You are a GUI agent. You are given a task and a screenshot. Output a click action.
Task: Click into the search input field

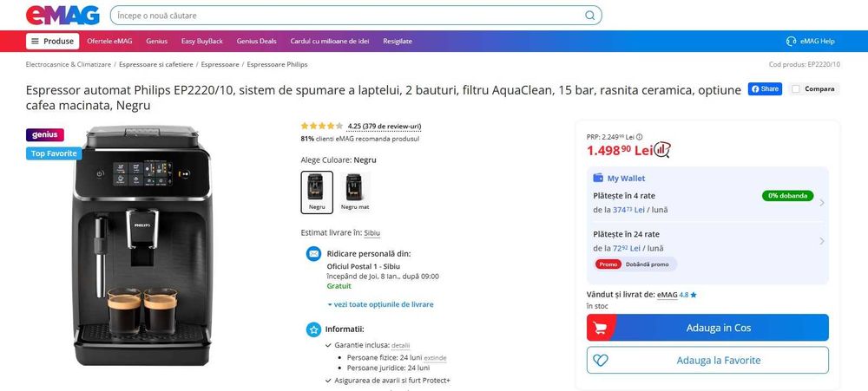pos(347,15)
